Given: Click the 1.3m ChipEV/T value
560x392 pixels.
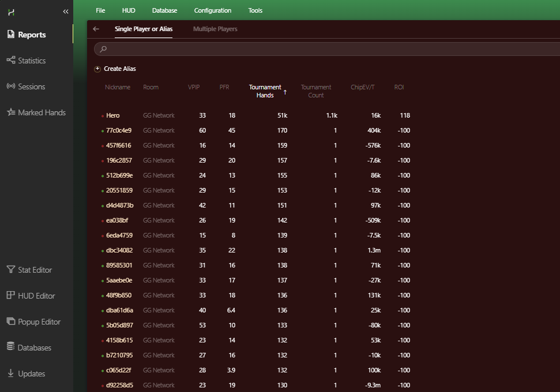Looking at the screenshot, I should click(x=374, y=250).
